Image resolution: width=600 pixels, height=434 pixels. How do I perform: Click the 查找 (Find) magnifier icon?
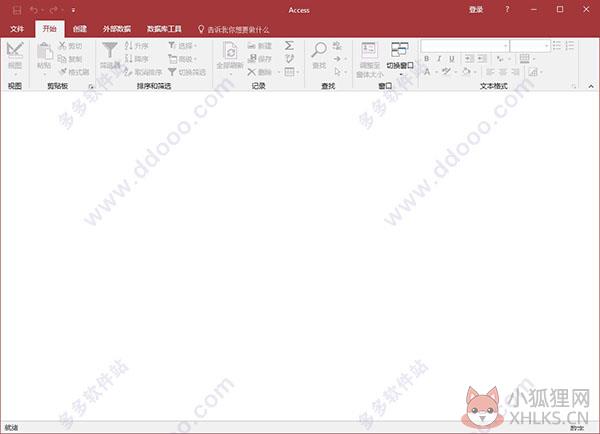[x=319, y=50]
